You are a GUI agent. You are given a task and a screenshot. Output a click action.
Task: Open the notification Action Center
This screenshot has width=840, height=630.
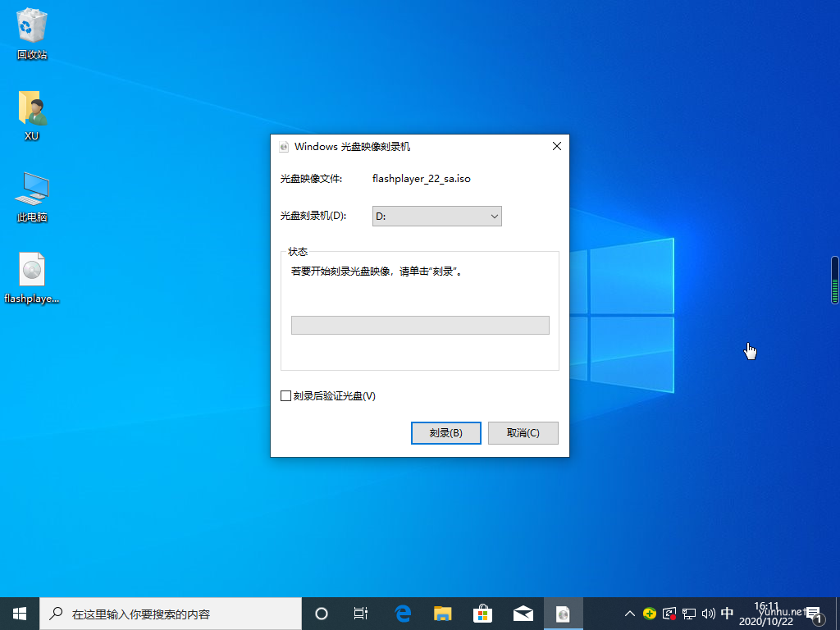[815, 614]
